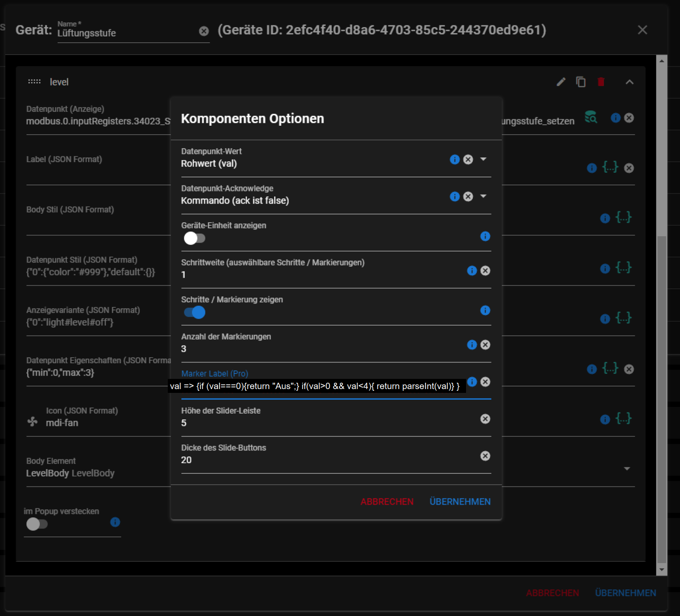Image resolution: width=680 pixels, height=616 pixels.
Task: Show info for Body Stil row
Action: (x=605, y=218)
